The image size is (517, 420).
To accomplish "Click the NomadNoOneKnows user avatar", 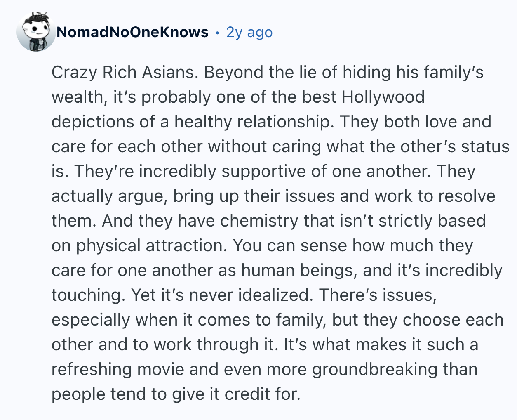I will tap(36, 32).
